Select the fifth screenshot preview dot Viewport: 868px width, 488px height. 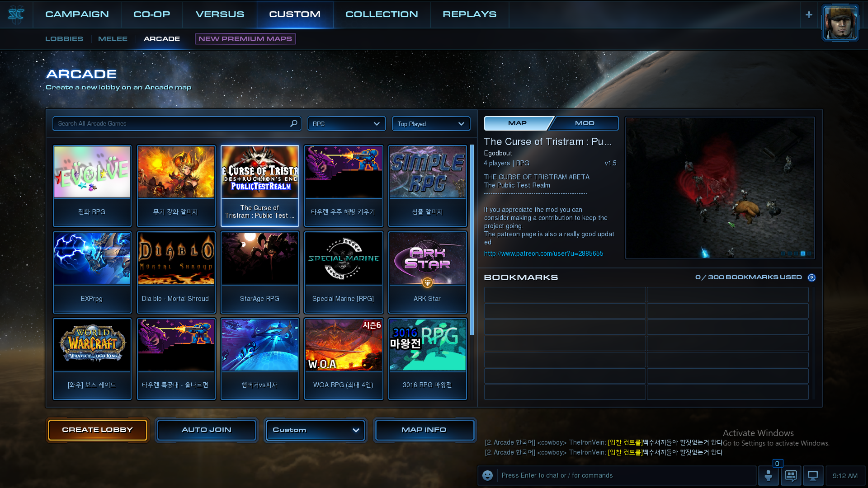click(x=809, y=253)
